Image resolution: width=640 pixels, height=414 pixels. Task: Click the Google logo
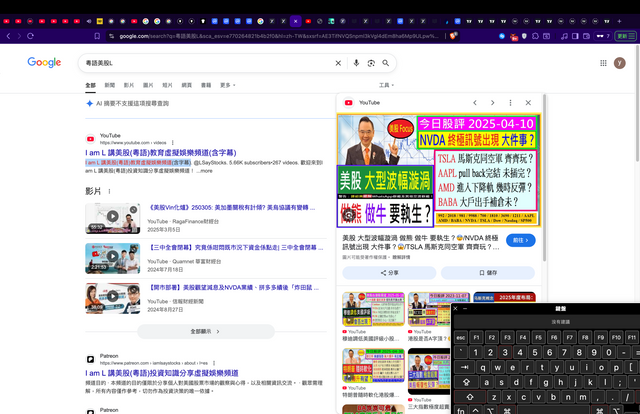pyautogui.click(x=44, y=62)
